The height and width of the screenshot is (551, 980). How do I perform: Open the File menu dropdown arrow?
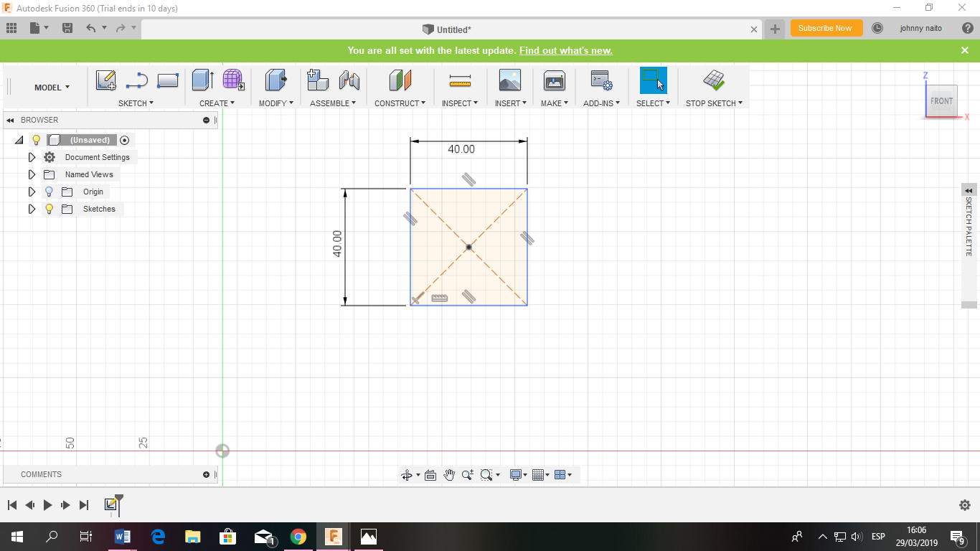(47, 28)
